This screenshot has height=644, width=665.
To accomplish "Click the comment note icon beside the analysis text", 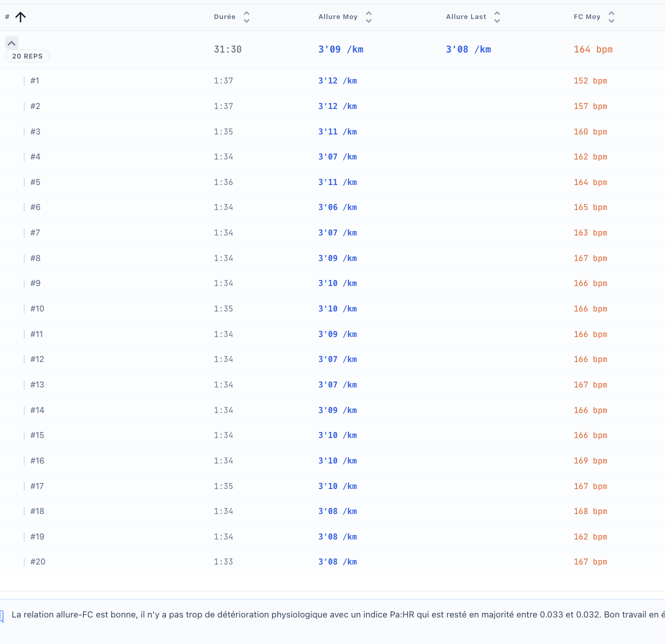I will 2,616.
